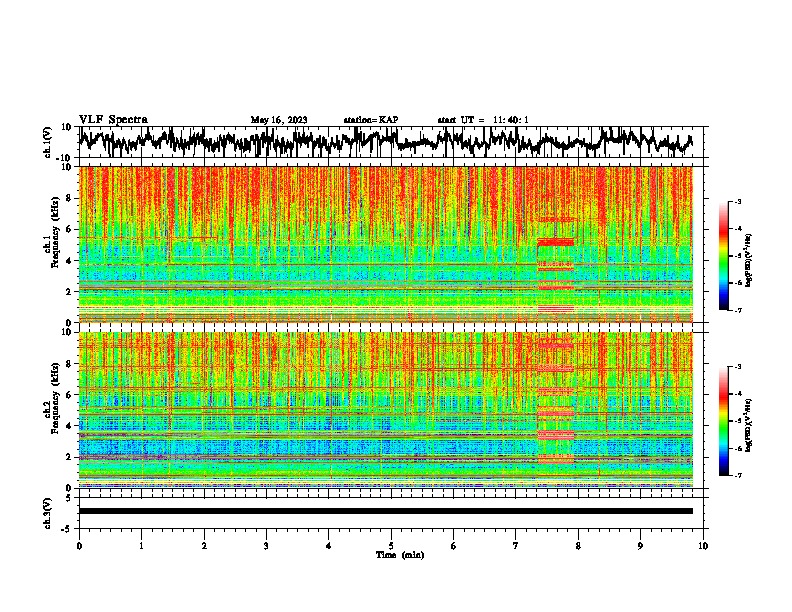Viewport: 792px width, 612px height.
Task: Click the "-3" label on ch.2 color scale
Action: (738, 367)
